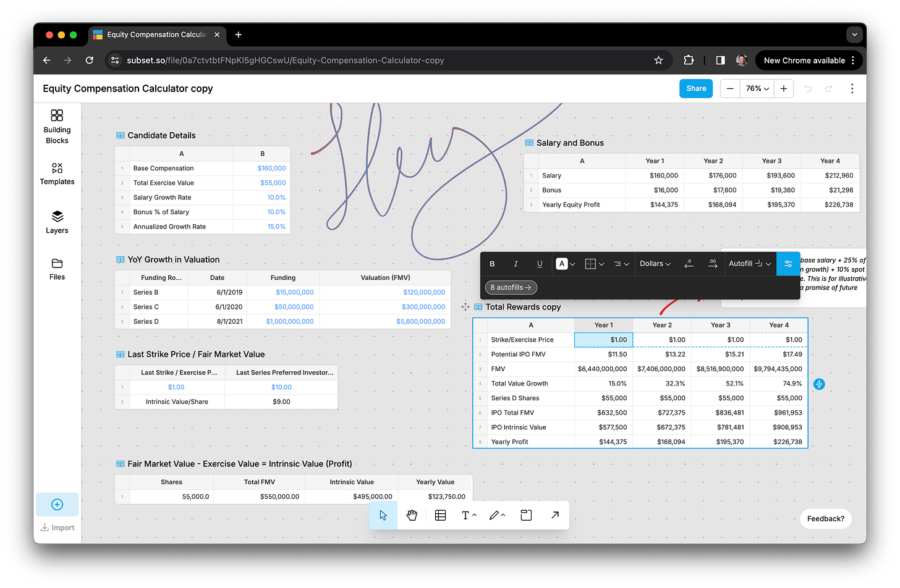Viewport: 900px width, 588px height.
Task: Click the Import link
Action: coord(57,527)
